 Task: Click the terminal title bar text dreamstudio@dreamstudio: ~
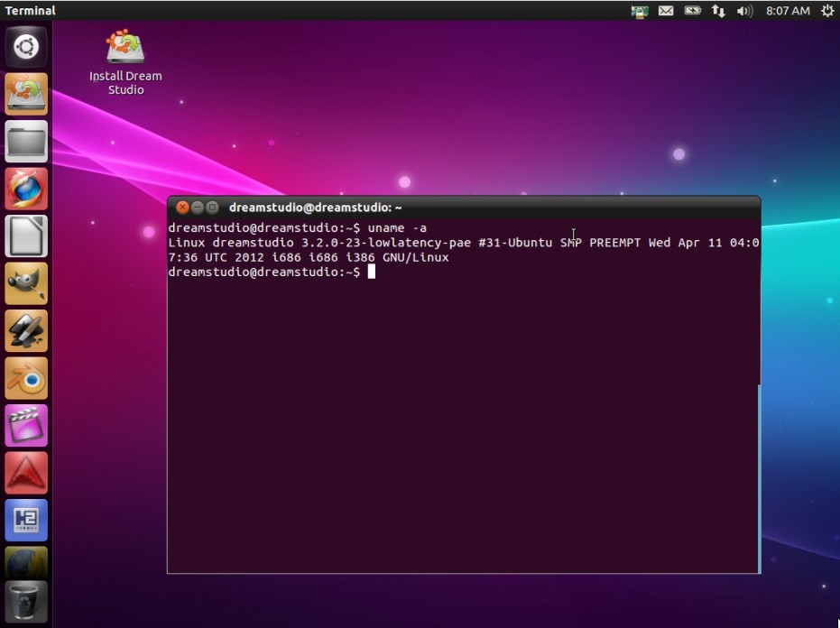[316, 208]
